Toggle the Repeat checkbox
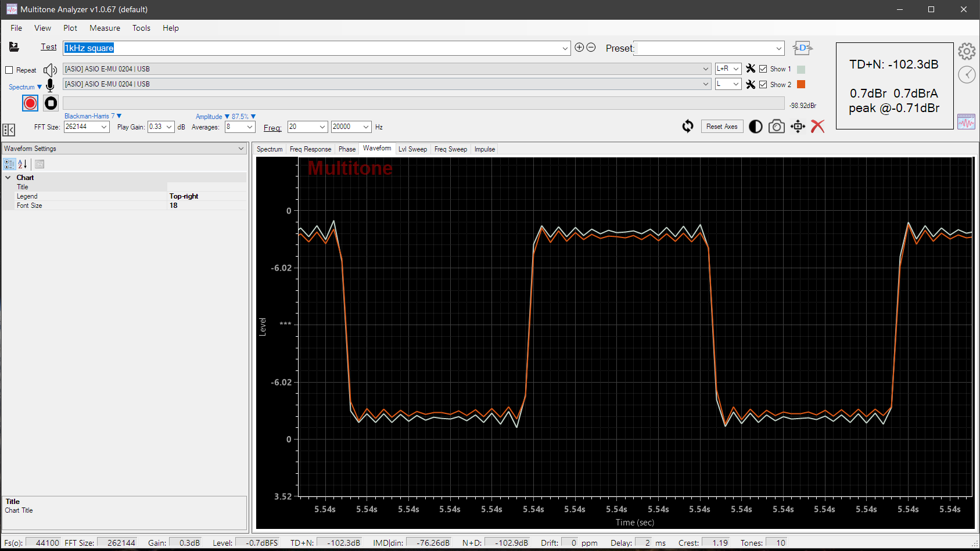 click(9, 70)
